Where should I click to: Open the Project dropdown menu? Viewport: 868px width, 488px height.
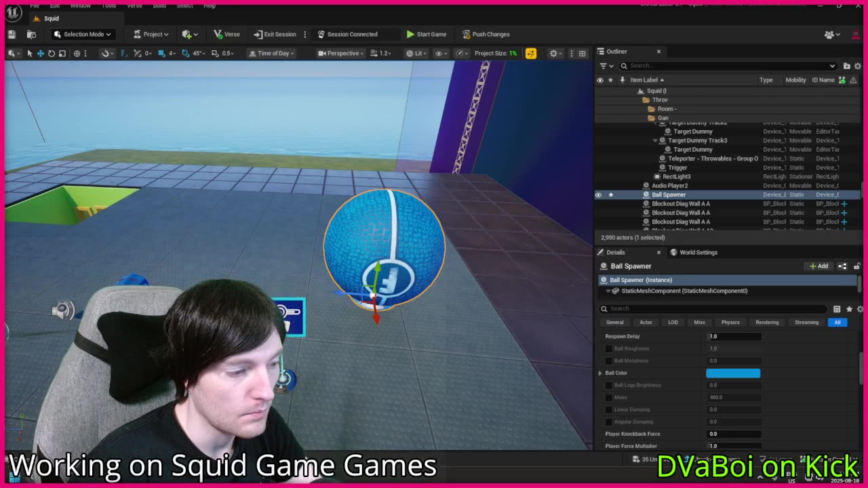click(151, 34)
